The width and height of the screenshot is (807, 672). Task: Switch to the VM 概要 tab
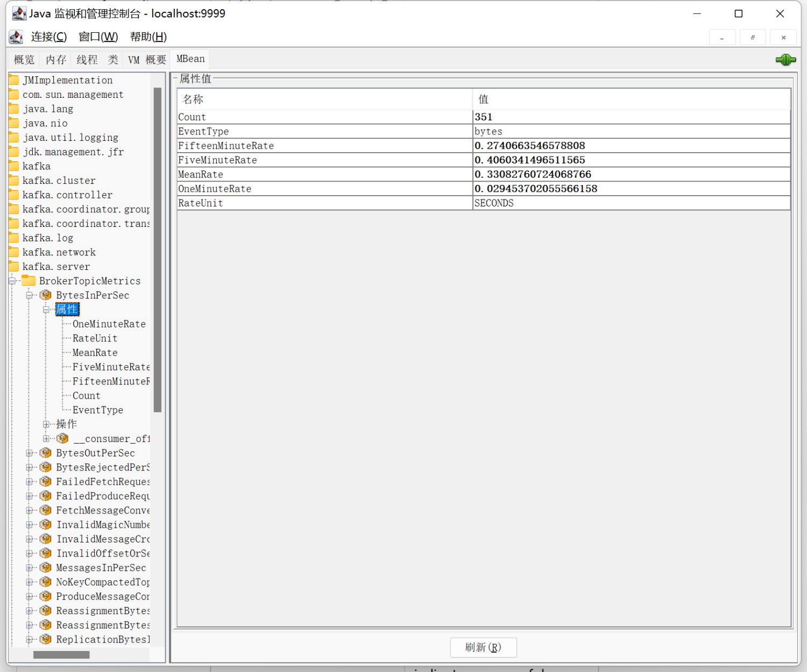(x=147, y=60)
